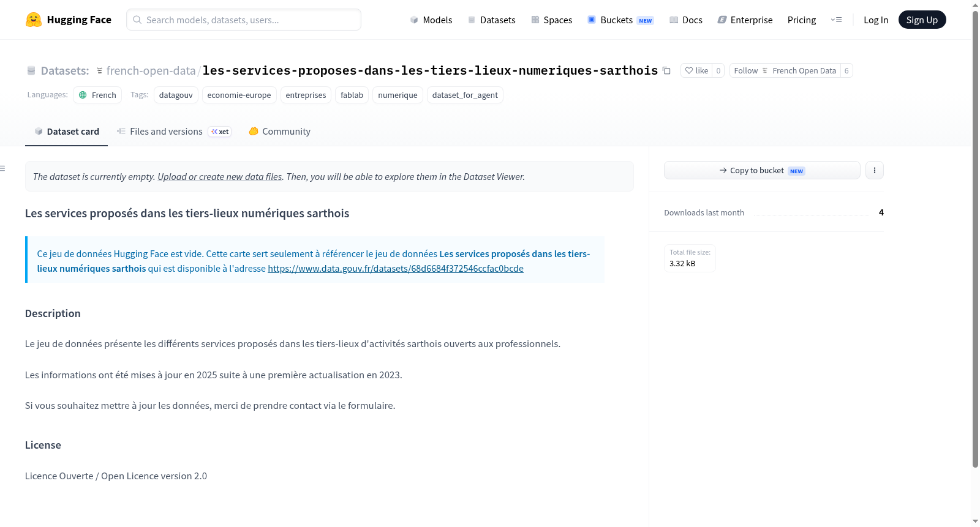
Task: Open Docs via its book icon
Action: click(x=674, y=20)
